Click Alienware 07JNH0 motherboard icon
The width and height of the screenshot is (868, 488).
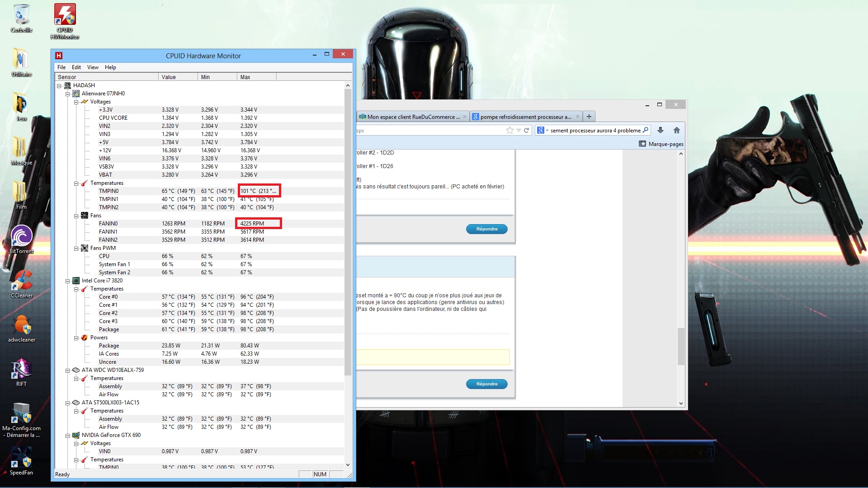(x=76, y=94)
